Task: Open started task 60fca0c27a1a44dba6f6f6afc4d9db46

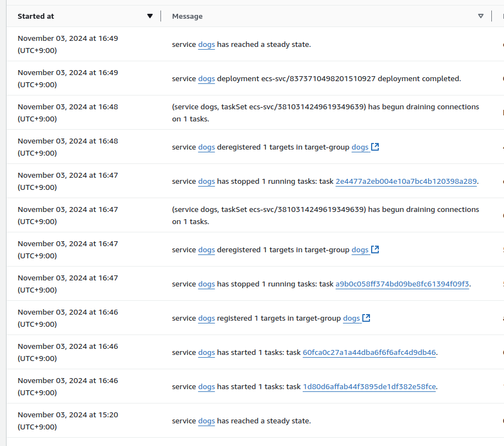Action: (x=369, y=352)
